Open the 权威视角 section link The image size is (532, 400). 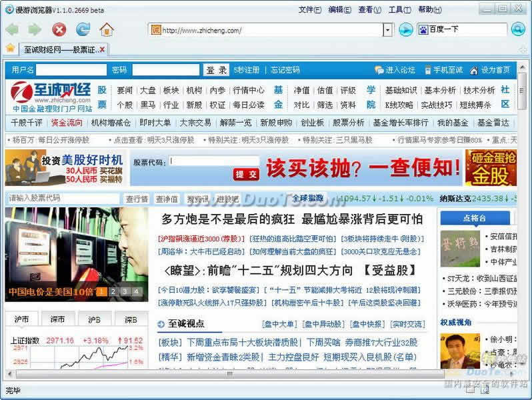tap(455, 322)
